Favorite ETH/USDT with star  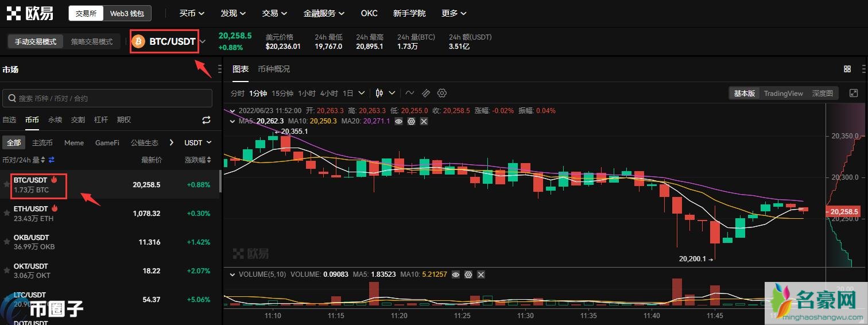point(7,213)
